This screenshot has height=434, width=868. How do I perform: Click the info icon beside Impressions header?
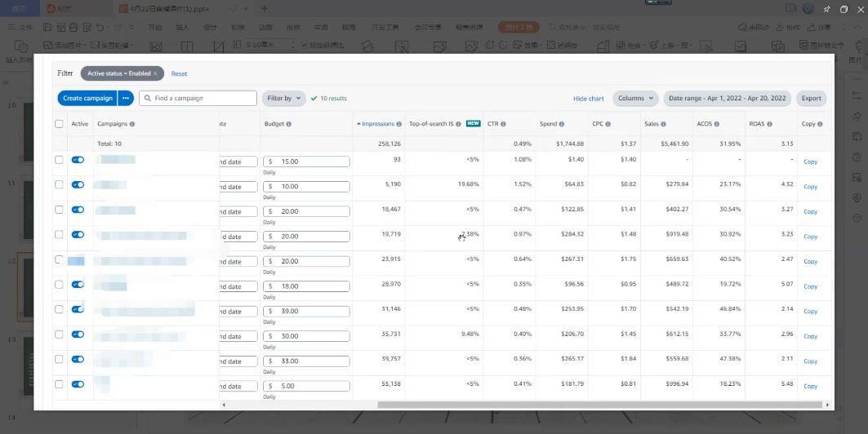click(399, 124)
